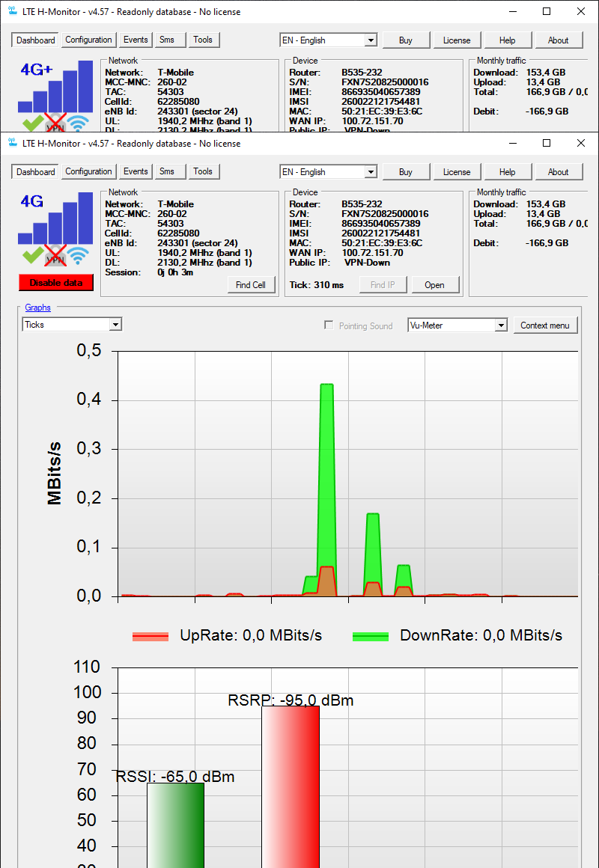This screenshot has height=868, width=599.
Task: Open the Ticks graph type dropdown
Action: tap(72, 325)
